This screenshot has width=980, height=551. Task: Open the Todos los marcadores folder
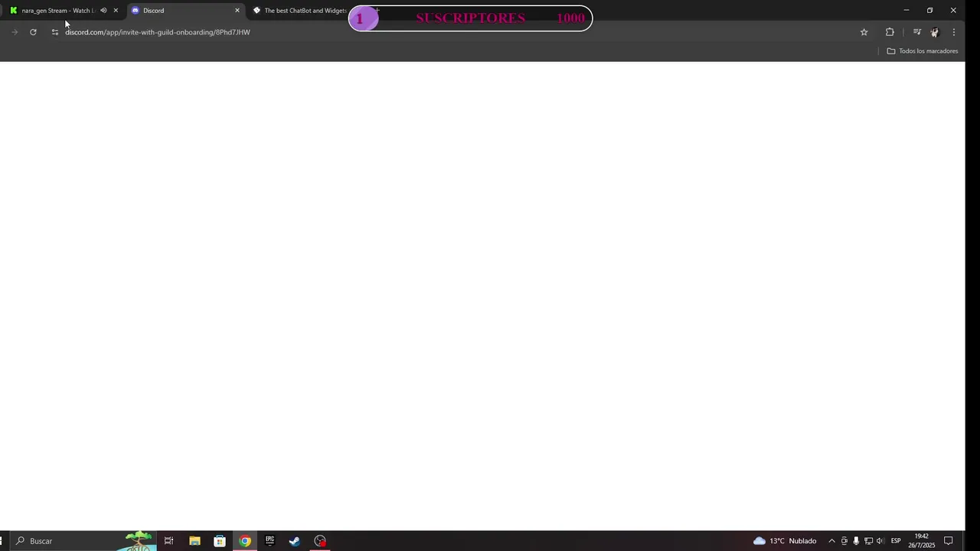pos(923,51)
